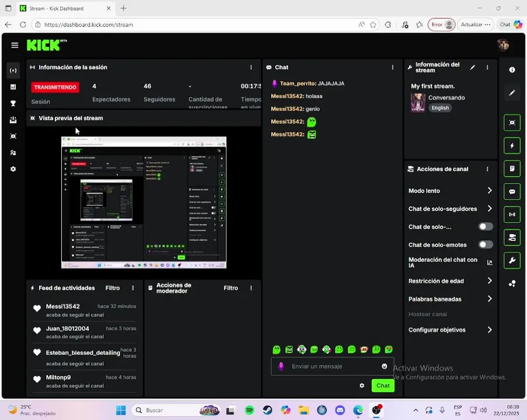This screenshot has height=420, width=527.
Task: Open Información de la sesión three-dot menu
Action: tap(251, 67)
